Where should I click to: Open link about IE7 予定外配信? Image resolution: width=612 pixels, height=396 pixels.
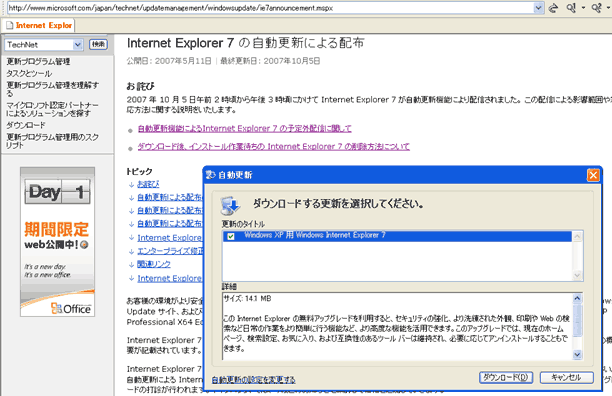tap(244, 128)
